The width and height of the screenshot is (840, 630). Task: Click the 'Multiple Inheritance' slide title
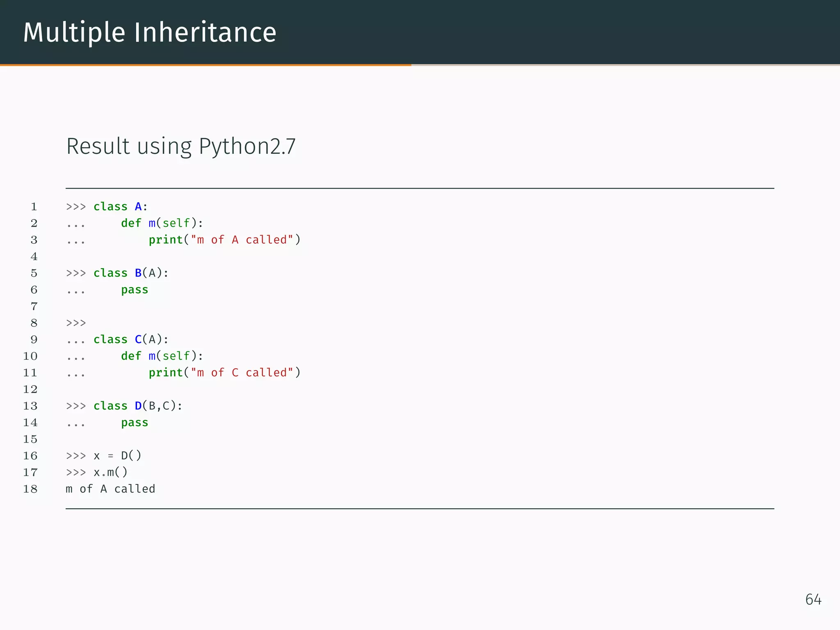(x=150, y=33)
